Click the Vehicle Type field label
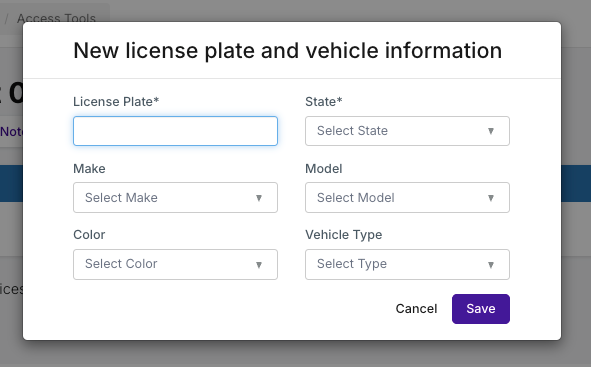The image size is (591, 367). coord(344,235)
